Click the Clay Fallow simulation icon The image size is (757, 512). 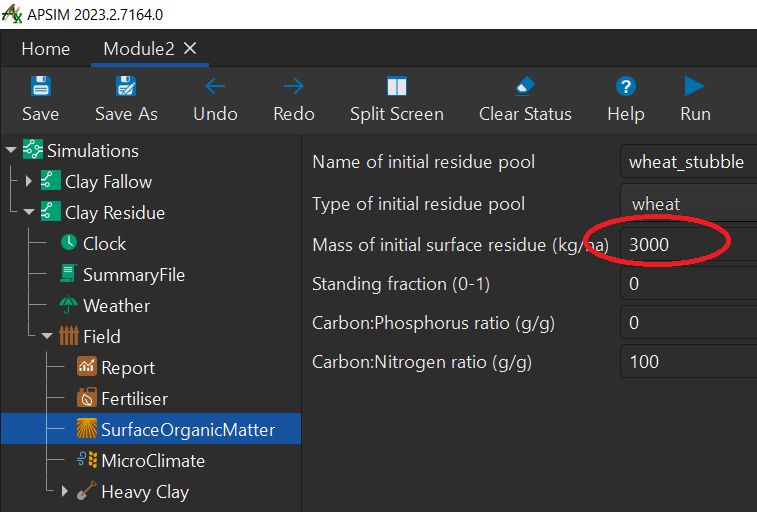coord(51,180)
